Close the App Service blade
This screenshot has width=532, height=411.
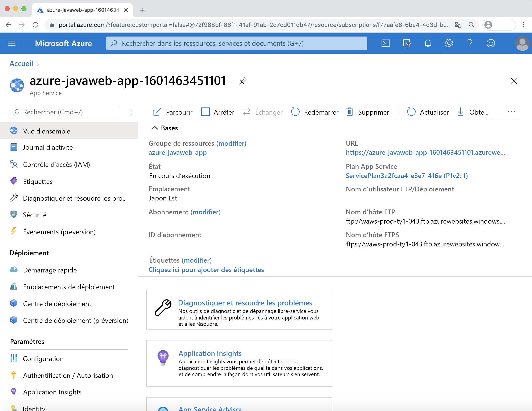pos(514,81)
